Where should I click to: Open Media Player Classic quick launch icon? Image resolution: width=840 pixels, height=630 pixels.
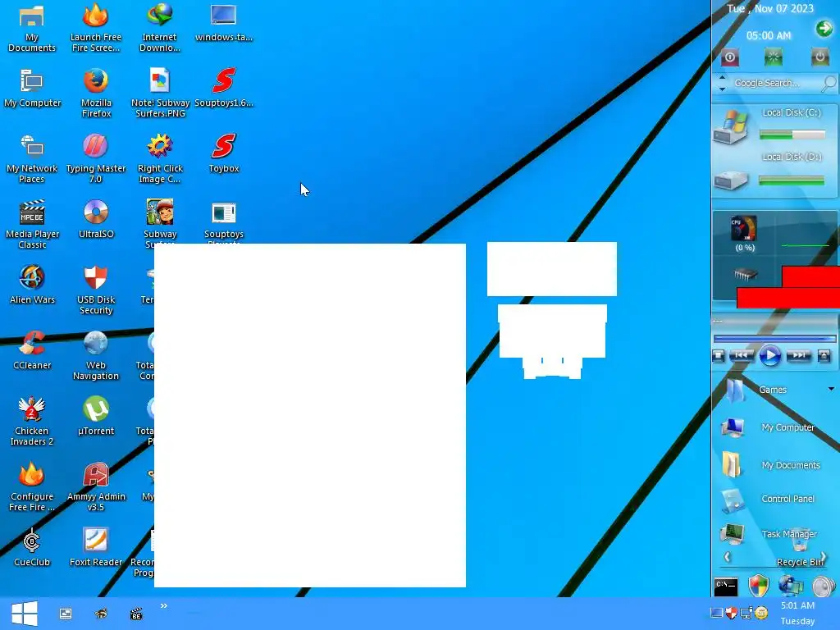[137, 614]
